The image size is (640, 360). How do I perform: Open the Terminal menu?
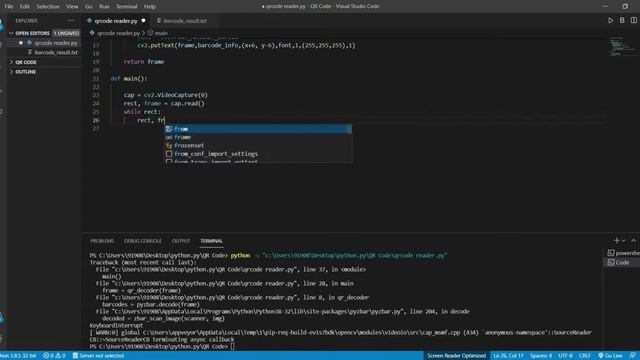point(127,6)
